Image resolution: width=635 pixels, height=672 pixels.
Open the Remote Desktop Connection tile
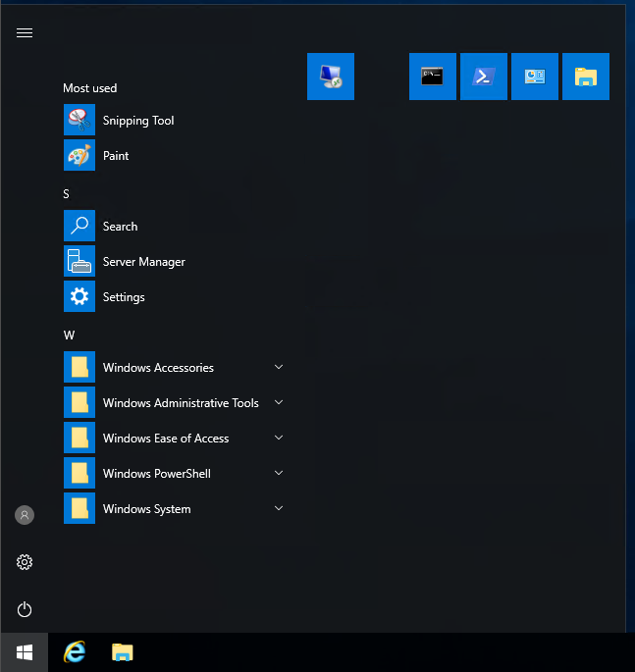click(x=331, y=77)
